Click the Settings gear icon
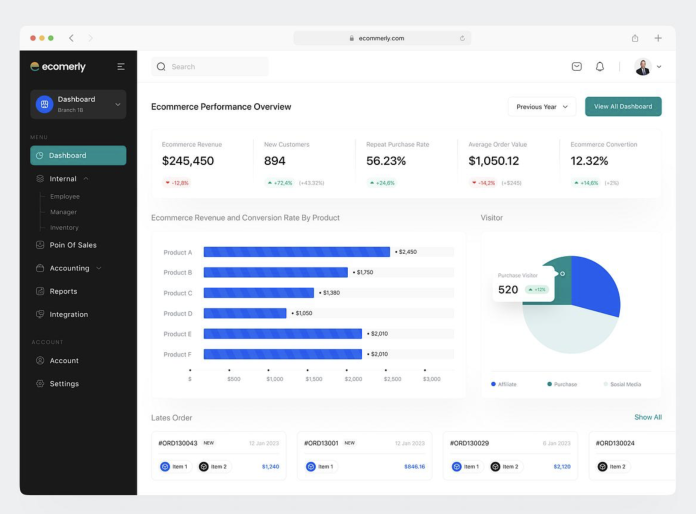 pyautogui.click(x=40, y=384)
